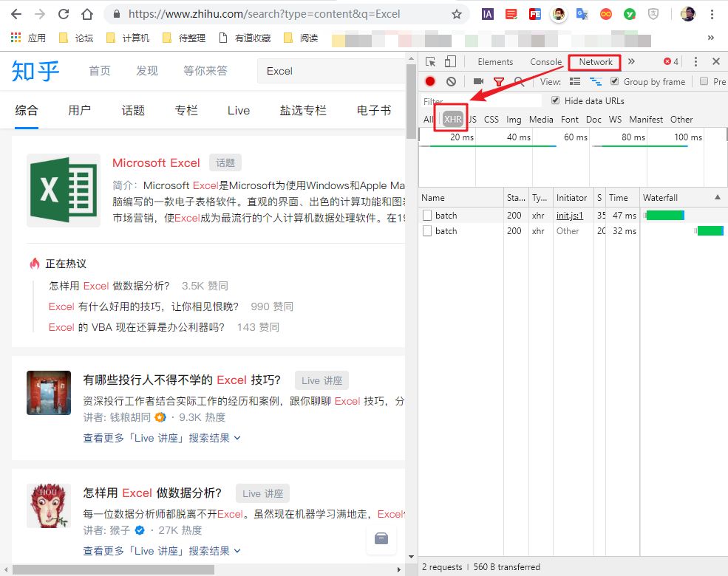The height and width of the screenshot is (576, 728).
Task: Switch to the 电子书 search tab
Action: click(374, 110)
